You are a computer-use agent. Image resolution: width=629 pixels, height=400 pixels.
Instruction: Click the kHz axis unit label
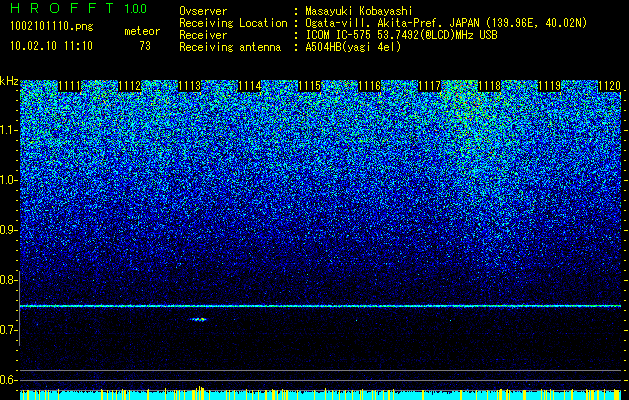click(9, 81)
